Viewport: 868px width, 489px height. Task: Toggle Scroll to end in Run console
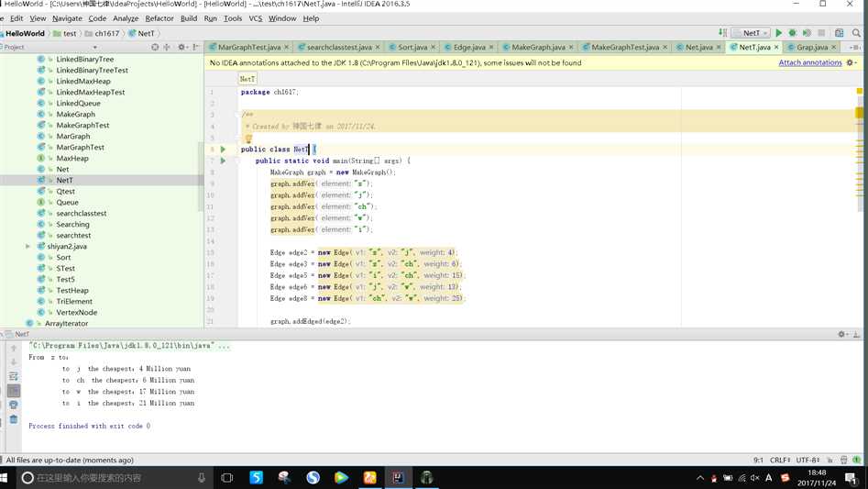pyautogui.click(x=14, y=391)
